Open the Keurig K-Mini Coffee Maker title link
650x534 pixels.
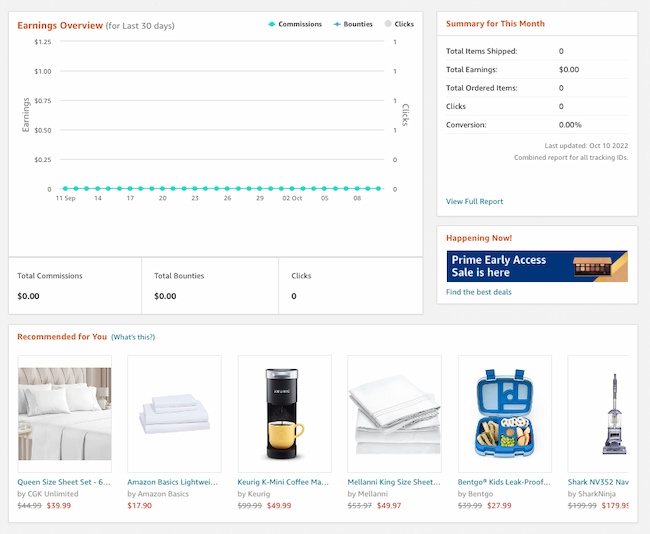pos(283,482)
